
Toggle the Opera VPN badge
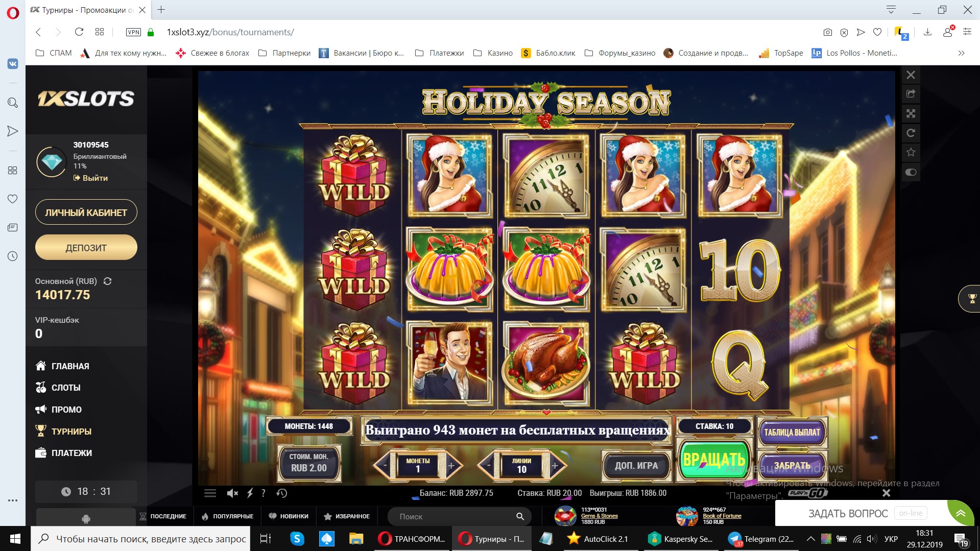133,32
